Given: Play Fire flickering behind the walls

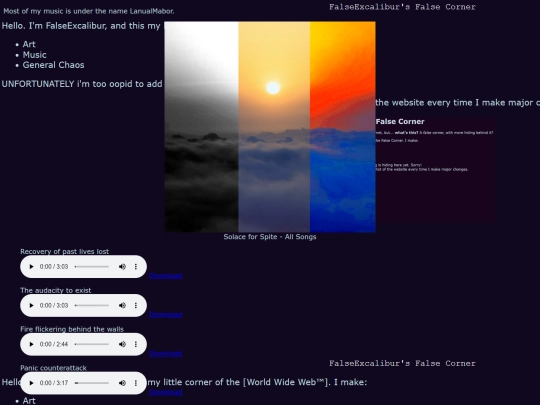Looking at the screenshot, I should pyautogui.click(x=31, y=344).
